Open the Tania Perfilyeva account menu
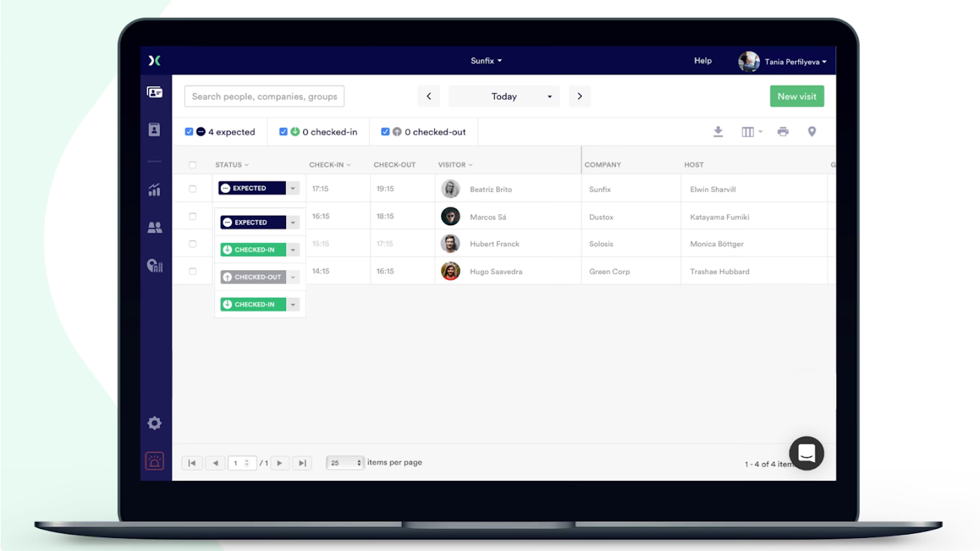This screenshot has height=551, width=980. click(795, 62)
